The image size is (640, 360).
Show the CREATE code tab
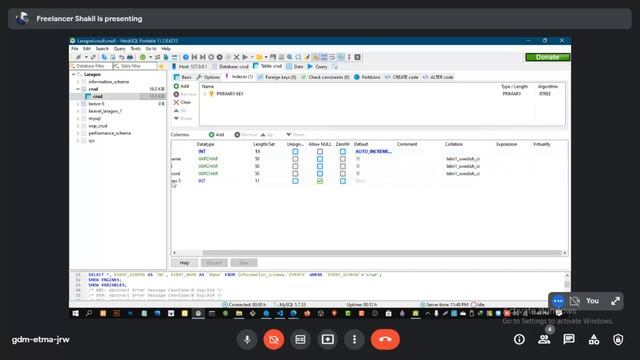(x=402, y=77)
